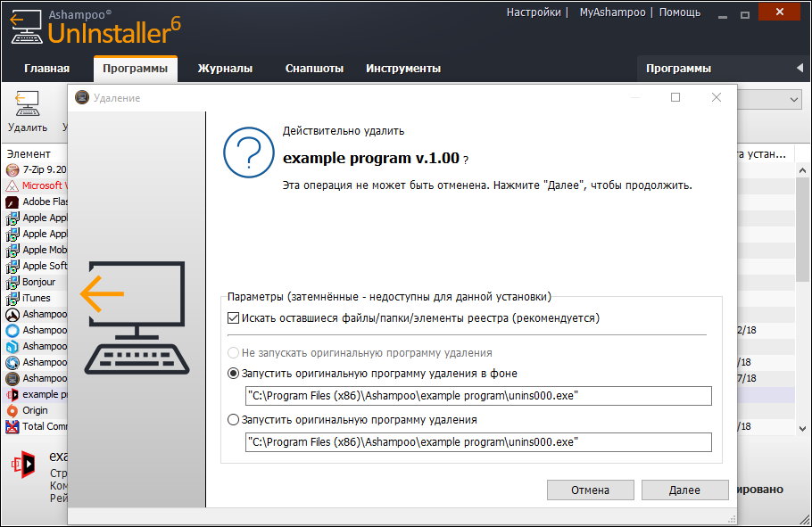Viewport: 812px width, 527px height.
Task: Open the Инструменты tab
Action: (x=402, y=69)
